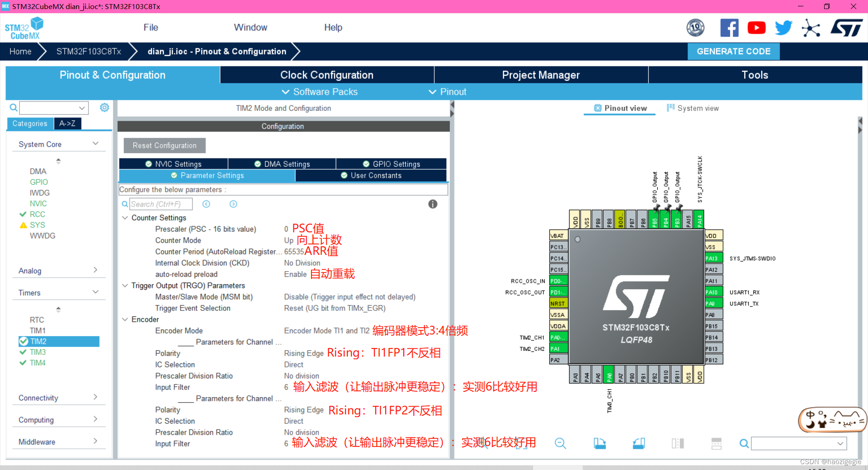Open the NVIC Settings tab

(174, 164)
